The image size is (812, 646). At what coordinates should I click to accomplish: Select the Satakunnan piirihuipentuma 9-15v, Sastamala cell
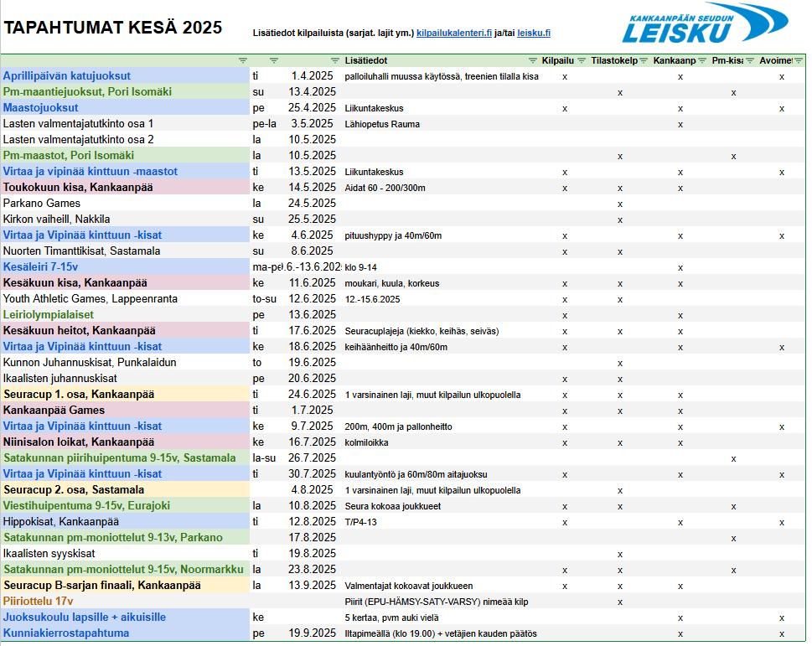click(126, 458)
